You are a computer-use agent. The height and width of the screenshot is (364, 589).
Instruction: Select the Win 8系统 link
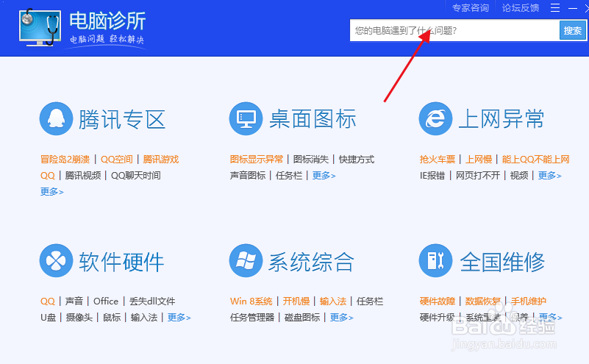pyautogui.click(x=251, y=301)
